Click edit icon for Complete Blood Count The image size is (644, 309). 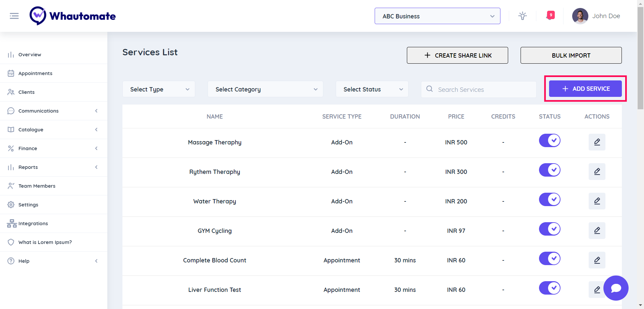pyautogui.click(x=597, y=260)
